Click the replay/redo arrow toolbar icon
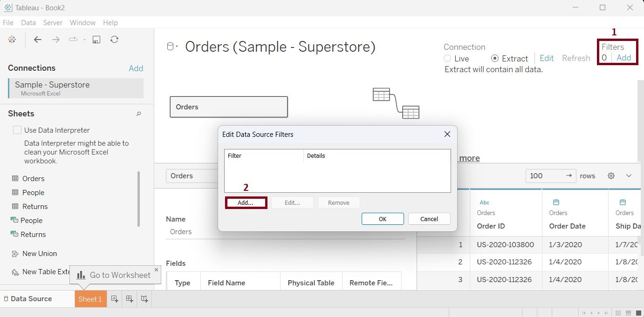The width and height of the screenshot is (644, 317). [x=73, y=40]
